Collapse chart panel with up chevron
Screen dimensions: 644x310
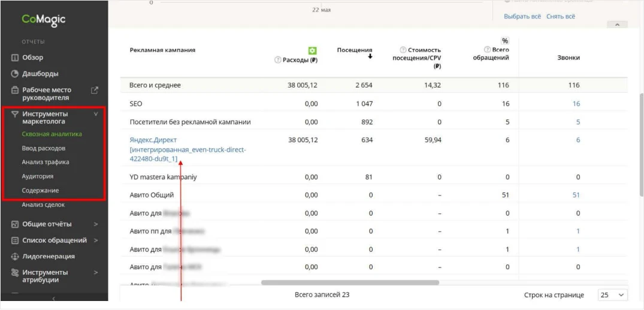pyautogui.click(x=617, y=25)
